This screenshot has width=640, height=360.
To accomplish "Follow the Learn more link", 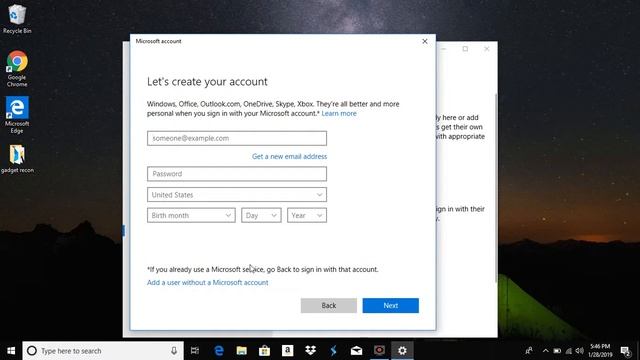I will pos(339,113).
